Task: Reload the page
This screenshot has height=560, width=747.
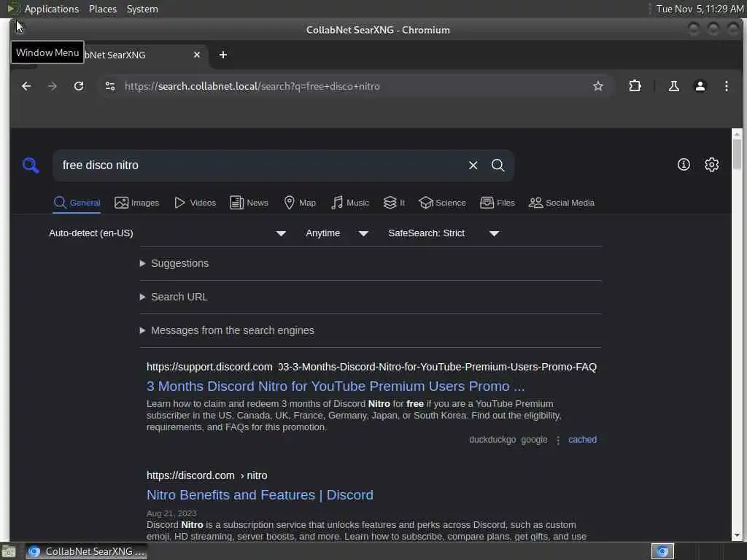Action: pyautogui.click(x=79, y=86)
